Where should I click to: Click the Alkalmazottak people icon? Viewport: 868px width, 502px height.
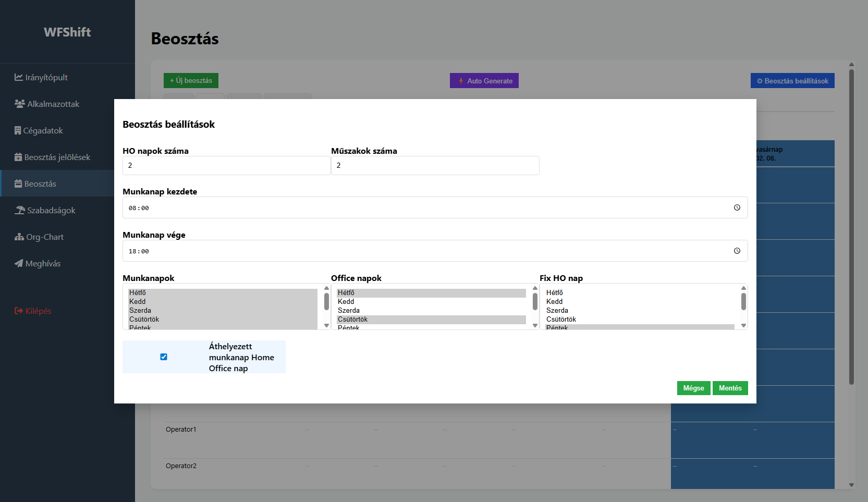20,104
